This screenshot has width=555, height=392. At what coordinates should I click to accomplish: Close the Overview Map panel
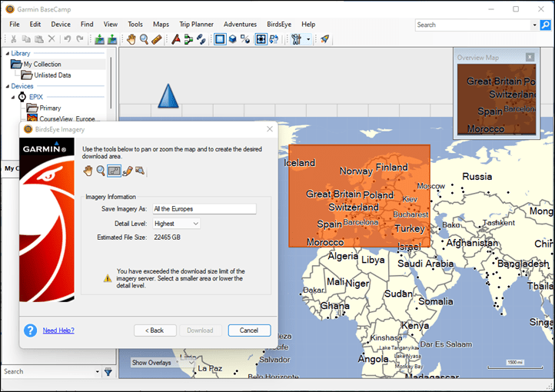[x=530, y=57]
